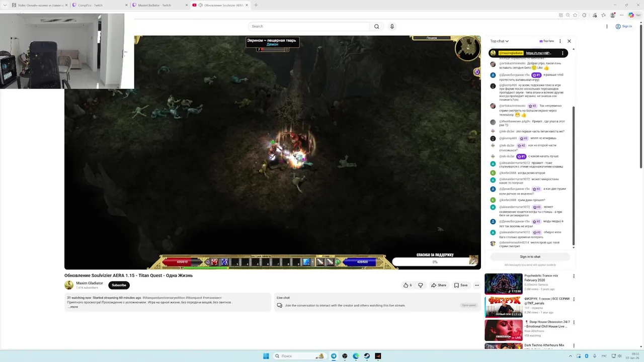Open the taskbar clock and date
Image resolution: width=644 pixels, height=362 pixels.
coord(633,356)
